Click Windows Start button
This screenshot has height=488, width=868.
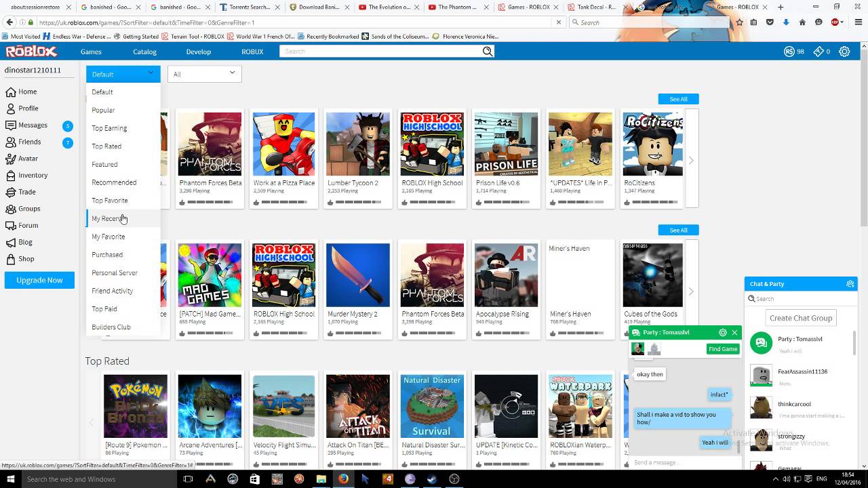[x=10, y=479]
